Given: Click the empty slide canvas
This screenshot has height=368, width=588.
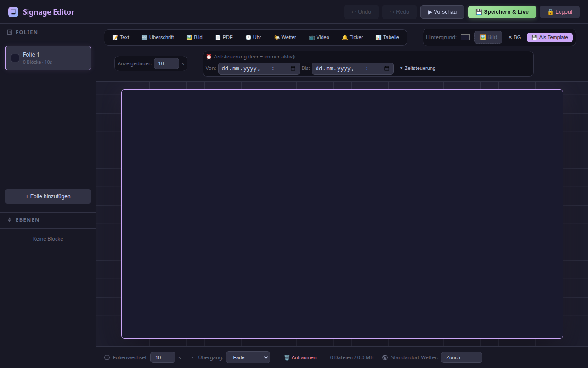Looking at the screenshot, I should (342, 214).
